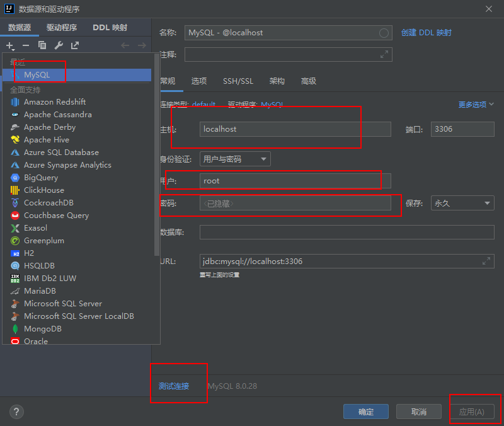Select Greenplum data source

pos(76,241)
